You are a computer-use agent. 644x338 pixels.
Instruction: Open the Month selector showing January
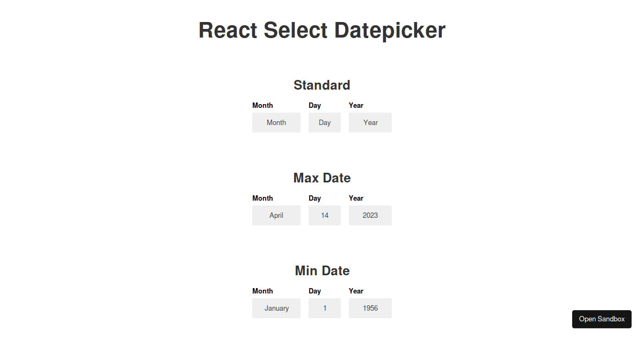276,308
